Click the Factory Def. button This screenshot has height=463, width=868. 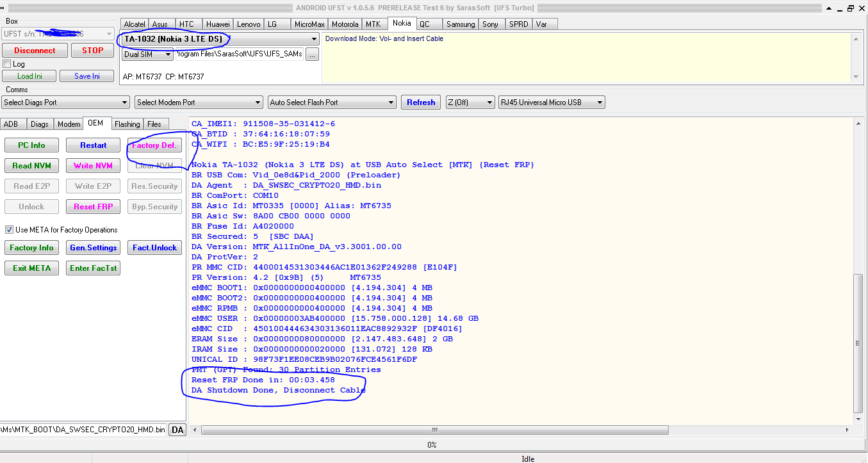[154, 145]
